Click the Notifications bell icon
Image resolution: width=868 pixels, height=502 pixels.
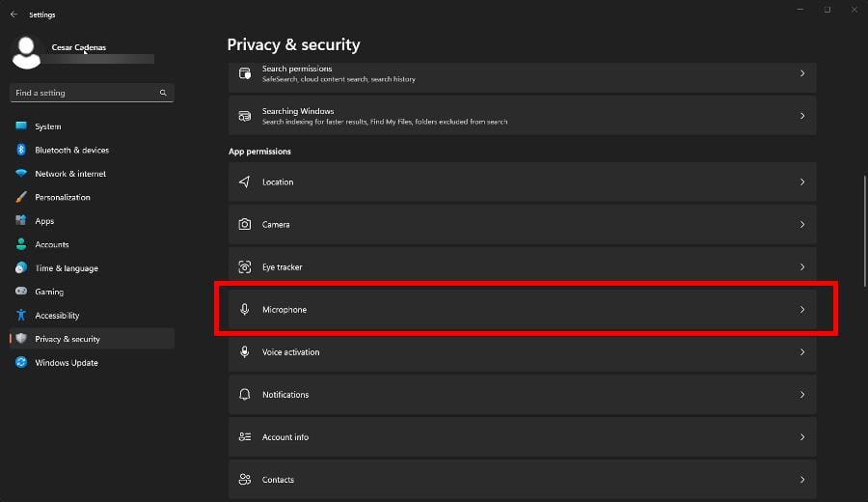pos(245,394)
